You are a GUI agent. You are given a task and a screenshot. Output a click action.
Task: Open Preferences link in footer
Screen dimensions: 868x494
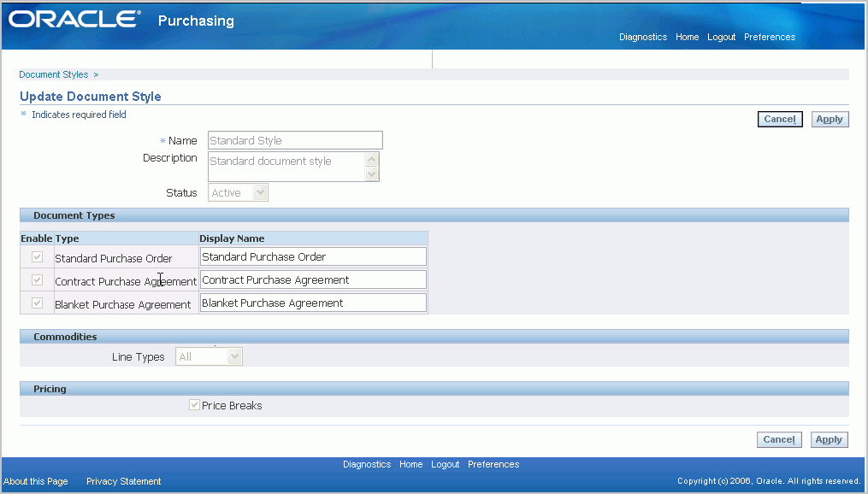point(493,464)
